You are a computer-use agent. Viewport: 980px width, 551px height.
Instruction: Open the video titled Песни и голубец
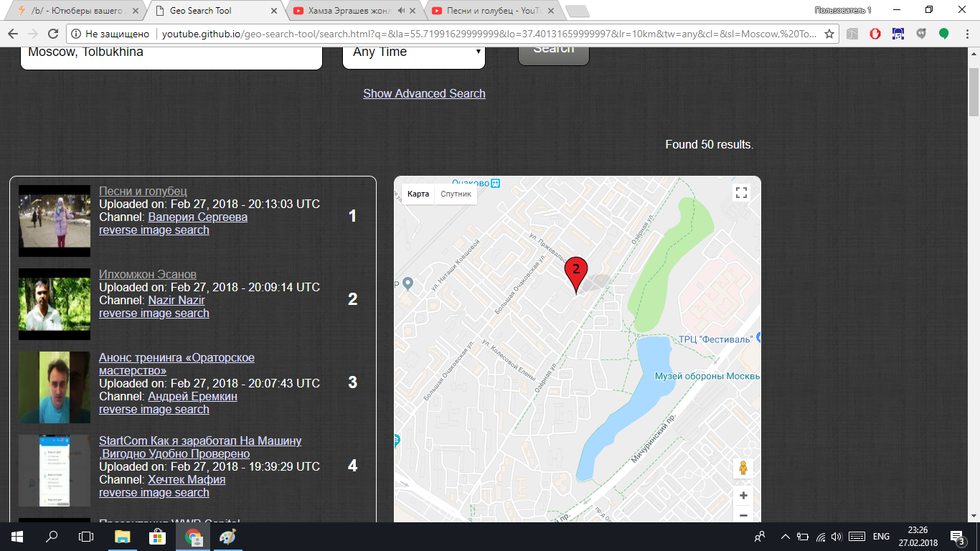click(x=143, y=191)
